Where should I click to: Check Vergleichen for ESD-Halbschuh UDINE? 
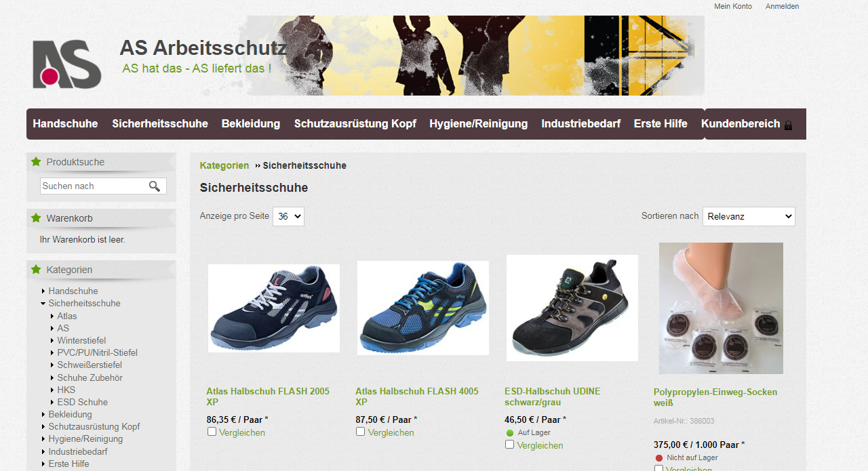[509, 445]
